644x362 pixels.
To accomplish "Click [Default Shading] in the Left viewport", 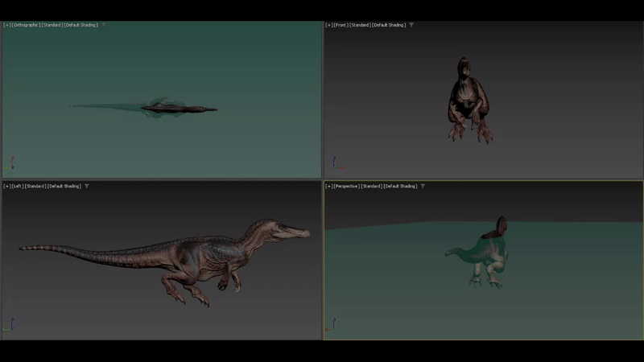I will click(x=64, y=186).
